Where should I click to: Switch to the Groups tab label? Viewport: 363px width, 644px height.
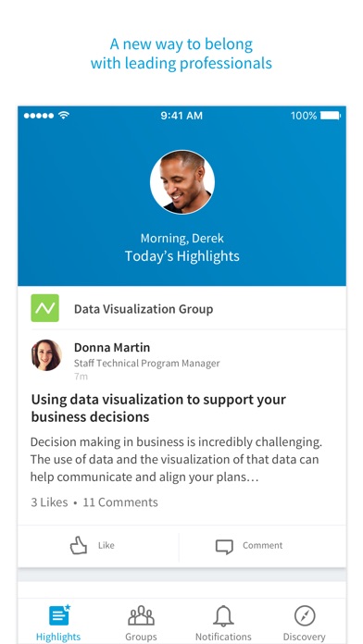point(141,637)
